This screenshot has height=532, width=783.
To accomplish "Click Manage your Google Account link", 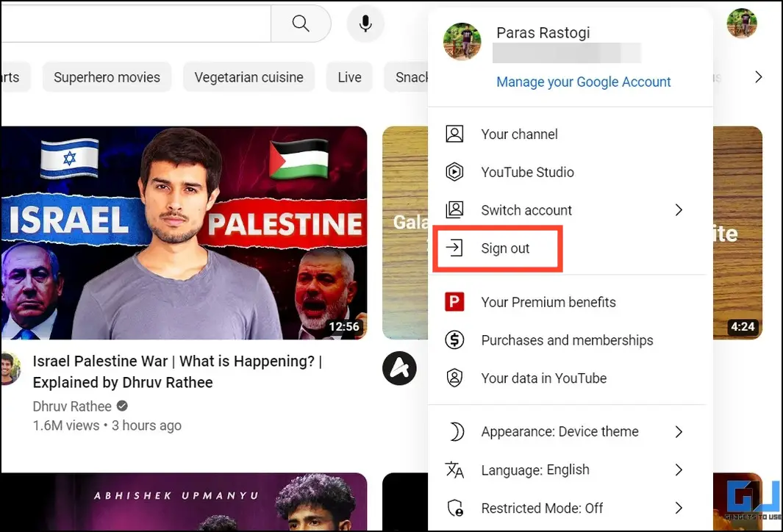I will tap(583, 82).
